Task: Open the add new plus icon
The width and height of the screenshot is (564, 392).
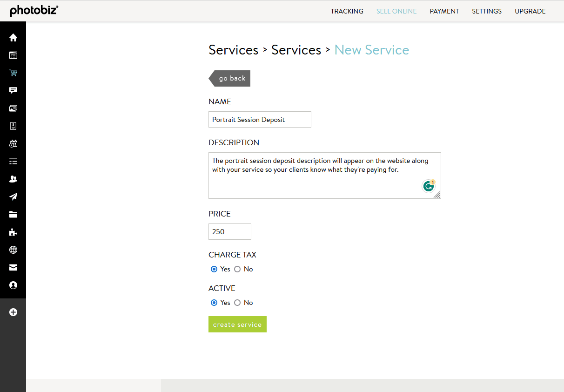Action: 13,312
